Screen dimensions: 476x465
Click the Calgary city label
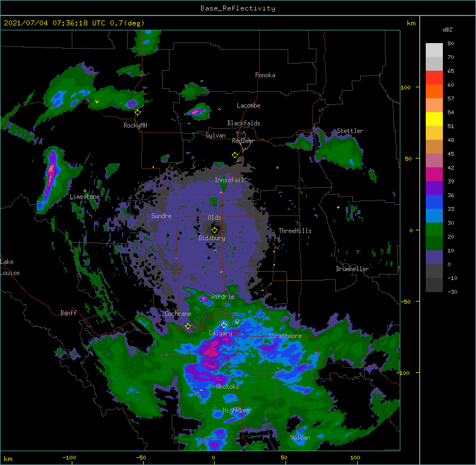click(x=220, y=333)
